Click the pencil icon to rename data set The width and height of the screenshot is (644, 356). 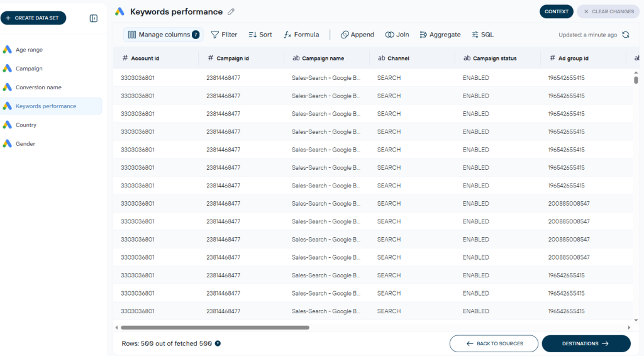231,12
